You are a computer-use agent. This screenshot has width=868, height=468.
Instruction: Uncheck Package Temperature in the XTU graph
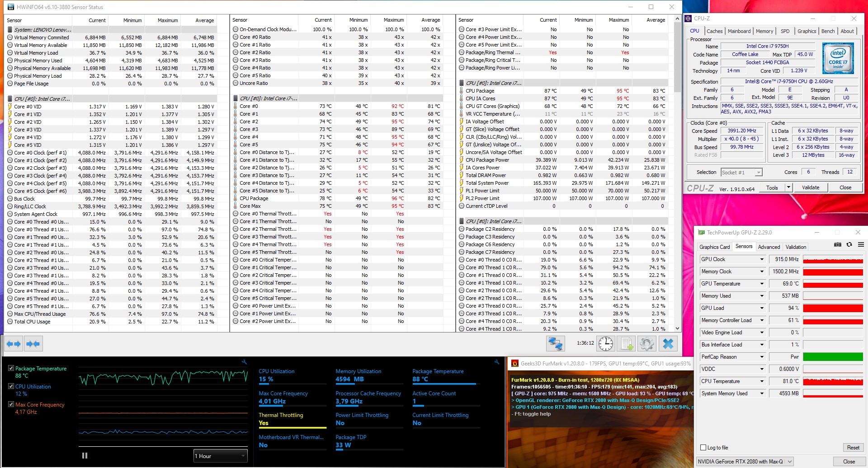click(11, 368)
